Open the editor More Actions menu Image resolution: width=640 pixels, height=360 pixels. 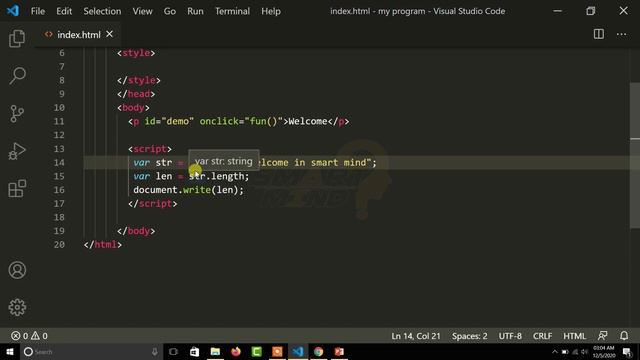tap(621, 34)
